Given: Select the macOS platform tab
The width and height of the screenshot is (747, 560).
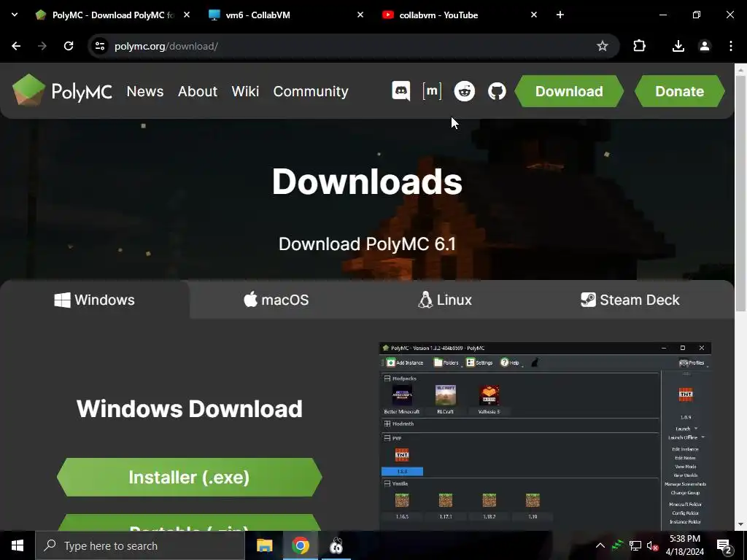Looking at the screenshot, I should coord(276,300).
